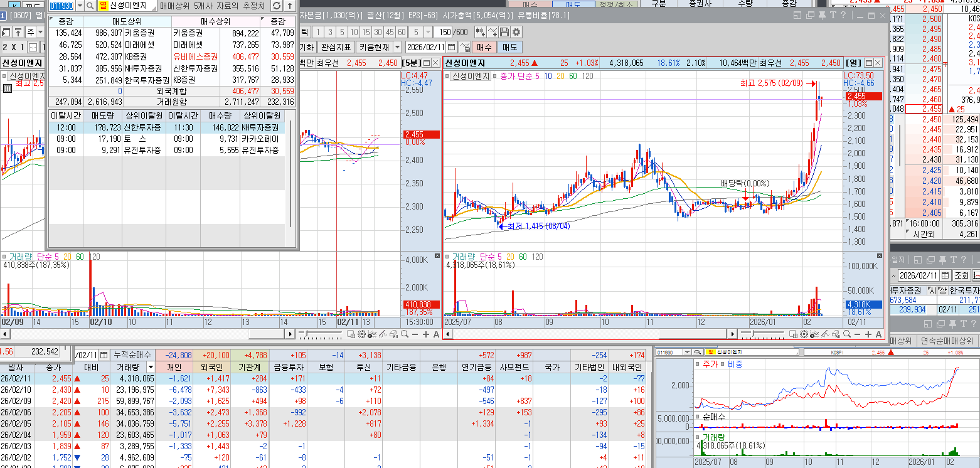Click the 조회 button on right panel

coord(961,275)
